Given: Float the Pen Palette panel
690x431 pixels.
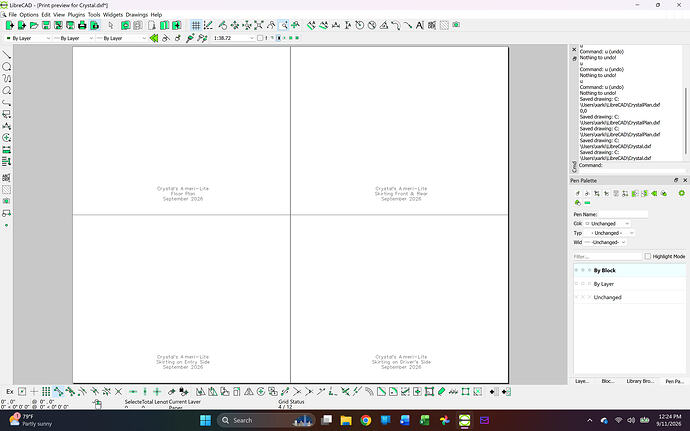Looking at the screenshot, I should click(x=676, y=181).
